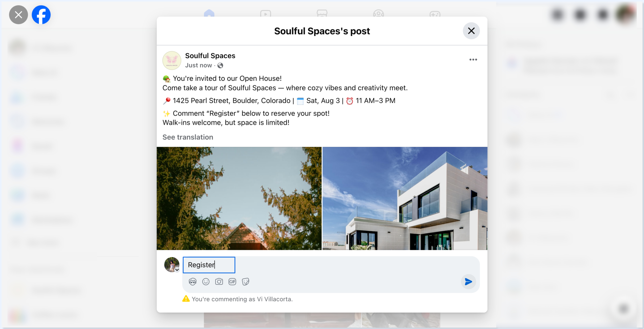
Task: Open the Soulful Spaces page name link
Action: 210,56
